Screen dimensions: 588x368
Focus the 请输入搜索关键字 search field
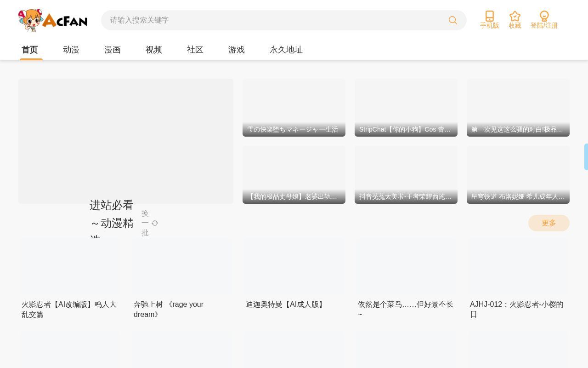pos(284,20)
